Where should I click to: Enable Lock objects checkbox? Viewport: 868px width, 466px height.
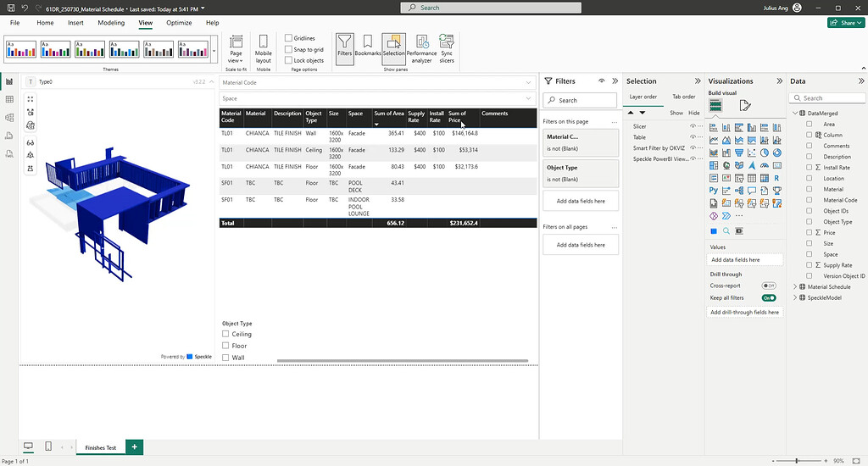pos(288,60)
